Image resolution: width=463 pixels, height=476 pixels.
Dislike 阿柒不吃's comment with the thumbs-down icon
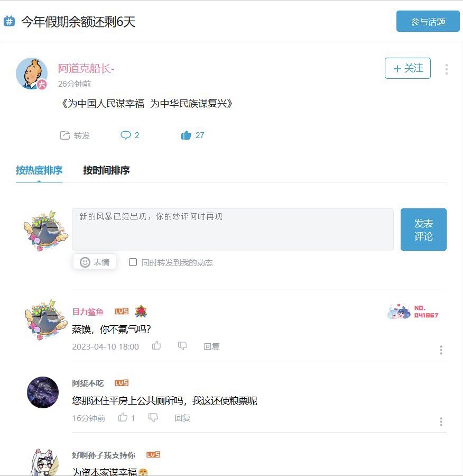point(153,417)
